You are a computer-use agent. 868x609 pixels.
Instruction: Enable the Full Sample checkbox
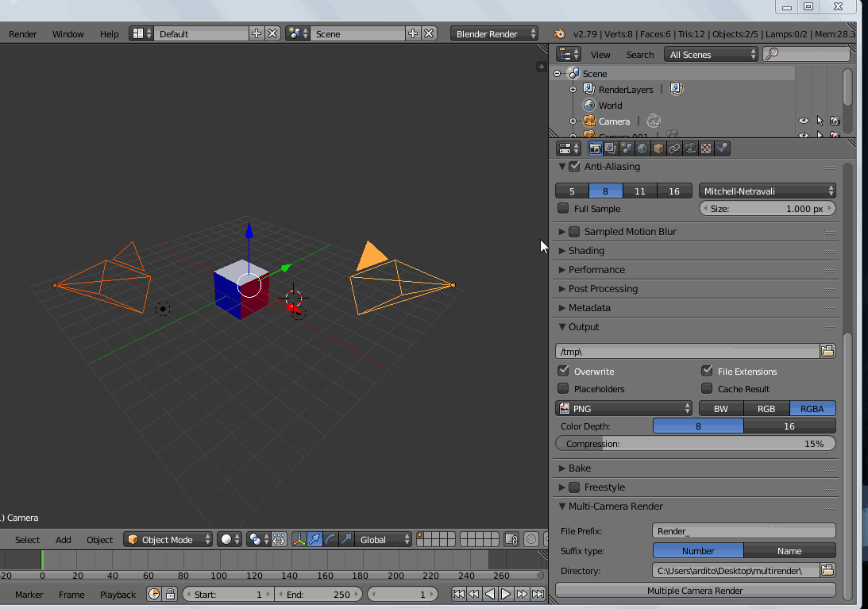[x=565, y=208]
